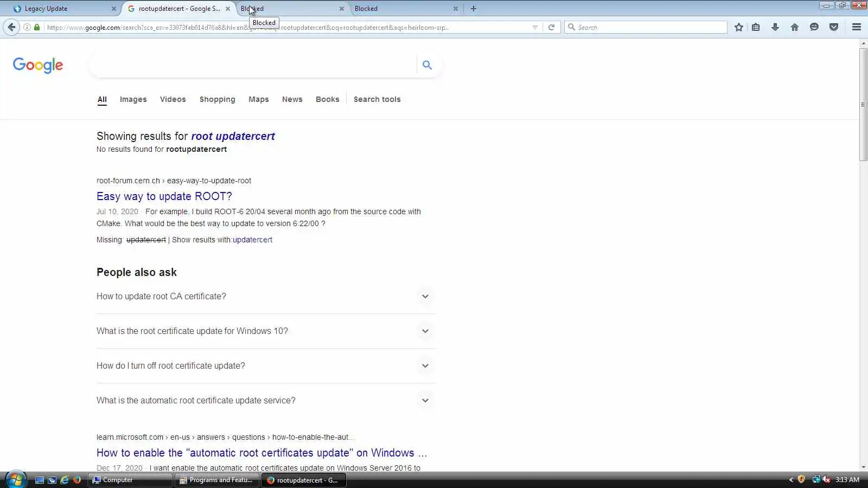Image resolution: width=868 pixels, height=488 pixels.
Task: Click the rootupdatercert Firefox taskbar button
Action: [x=304, y=480]
